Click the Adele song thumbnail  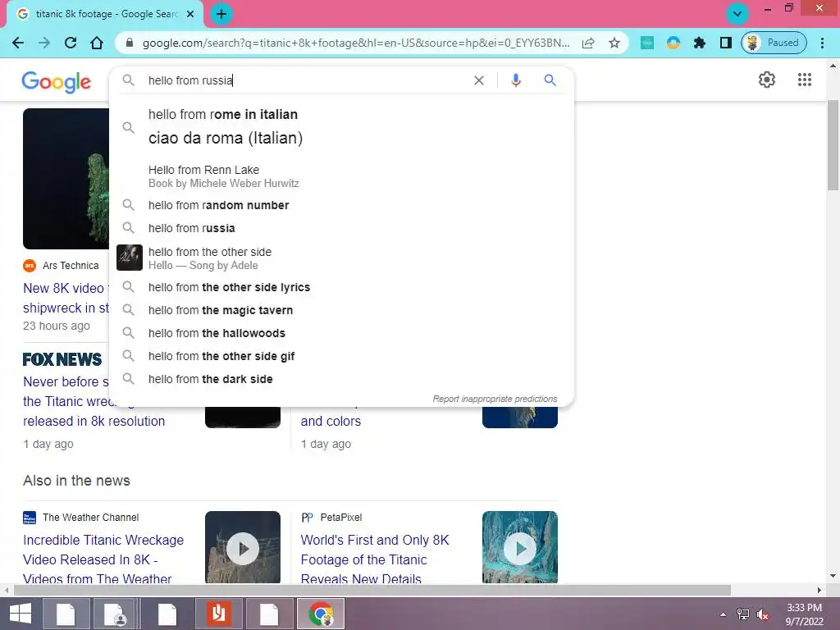coord(129,258)
